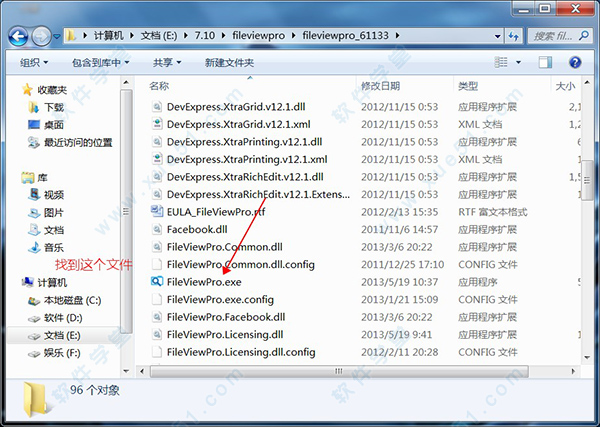Click the Back navigation arrow
Screen dimensions: 600x427
pyautogui.click(x=18, y=37)
